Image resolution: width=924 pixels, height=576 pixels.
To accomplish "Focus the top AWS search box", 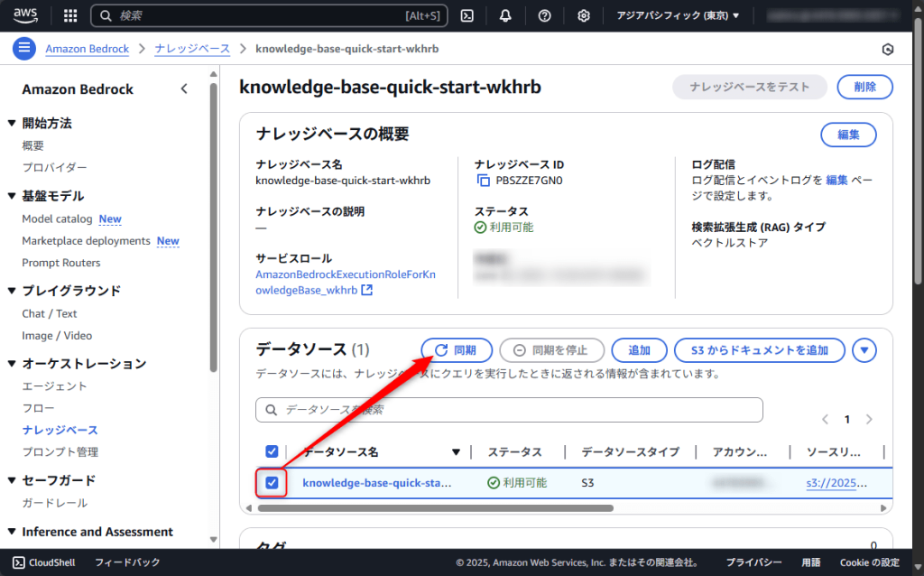I will point(269,15).
